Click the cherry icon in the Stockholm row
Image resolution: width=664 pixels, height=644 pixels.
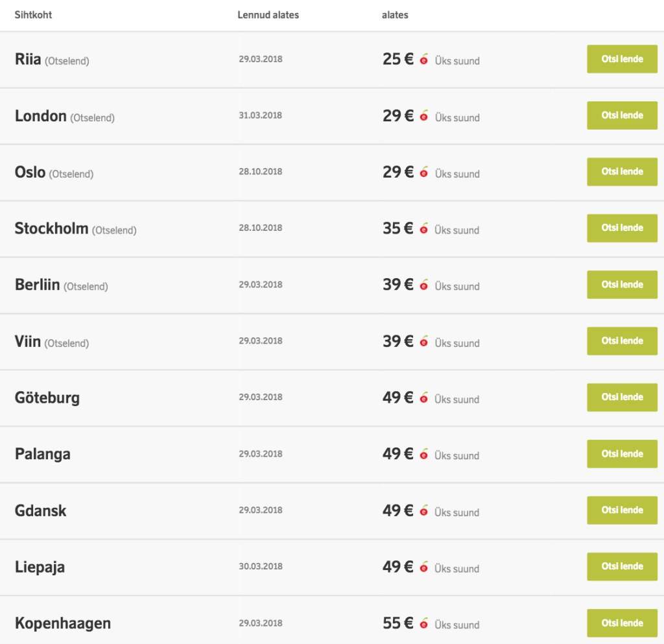point(424,229)
